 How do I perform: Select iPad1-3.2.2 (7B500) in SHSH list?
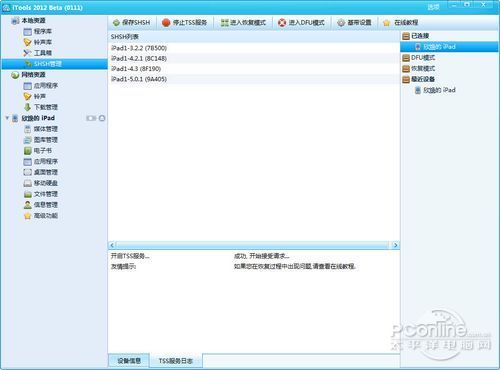coord(254,48)
